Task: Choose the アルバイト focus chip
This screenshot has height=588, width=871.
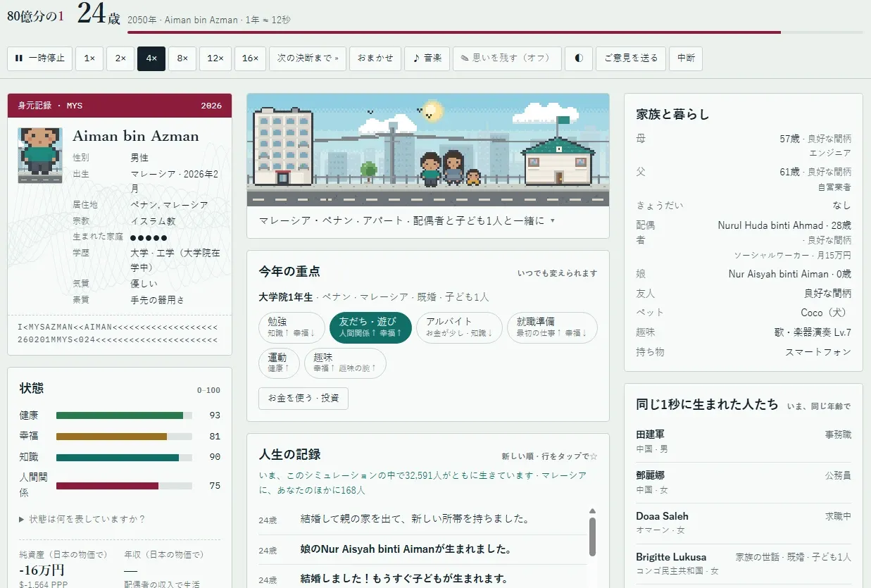Action: click(459, 327)
